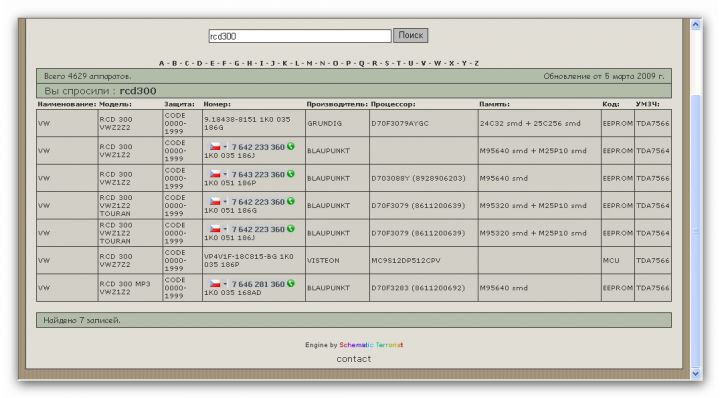Jump to letter Z in the alphabet index
Viewport: 720px width, 398px height.
click(476, 63)
